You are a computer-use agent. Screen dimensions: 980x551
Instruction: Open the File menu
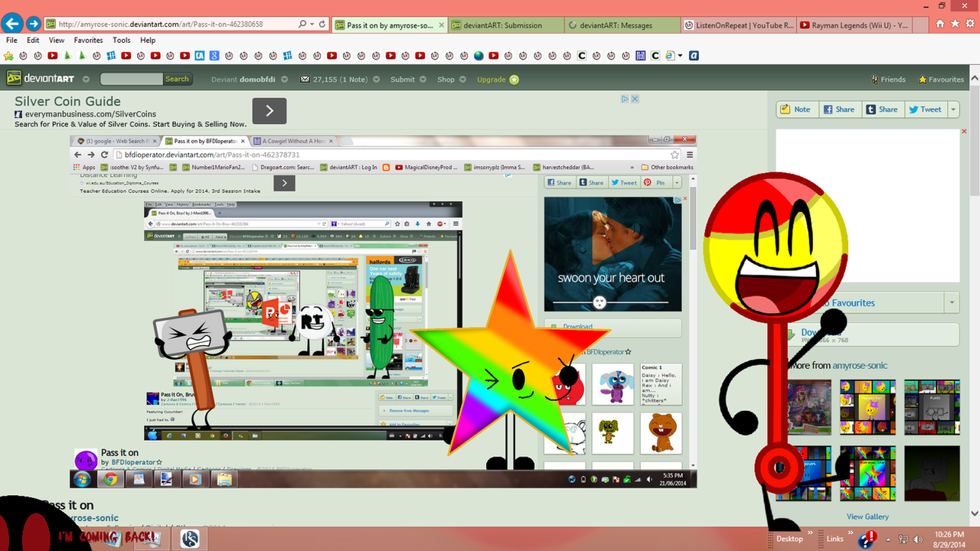pos(11,40)
